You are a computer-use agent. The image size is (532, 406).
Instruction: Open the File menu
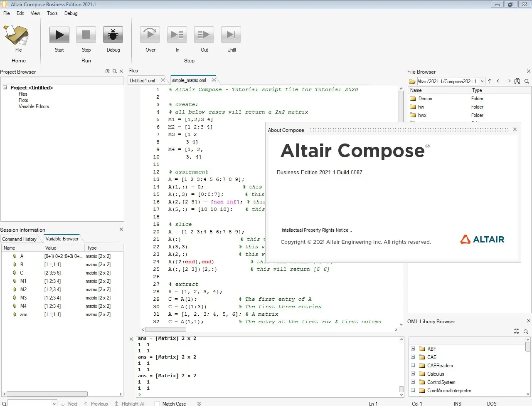coord(7,13)
